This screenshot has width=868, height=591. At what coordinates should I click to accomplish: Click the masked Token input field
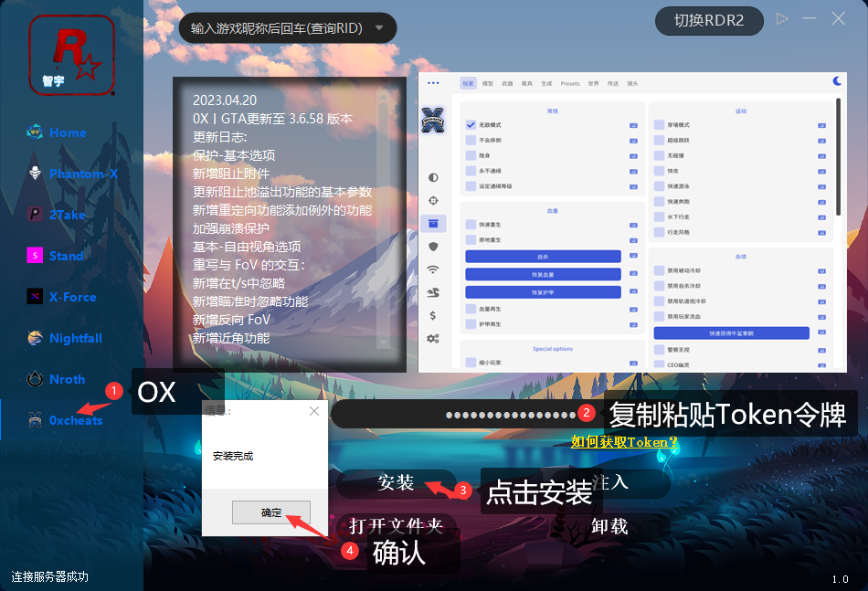(x=465, y=415)
